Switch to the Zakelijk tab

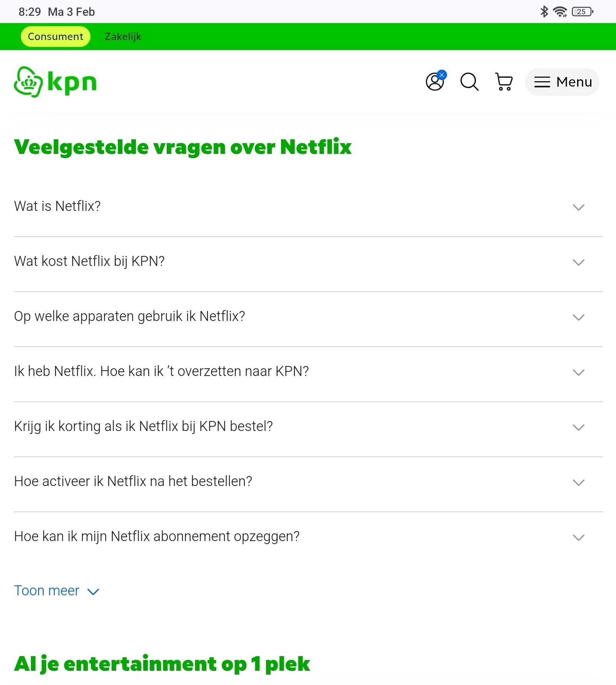[123, 37]
